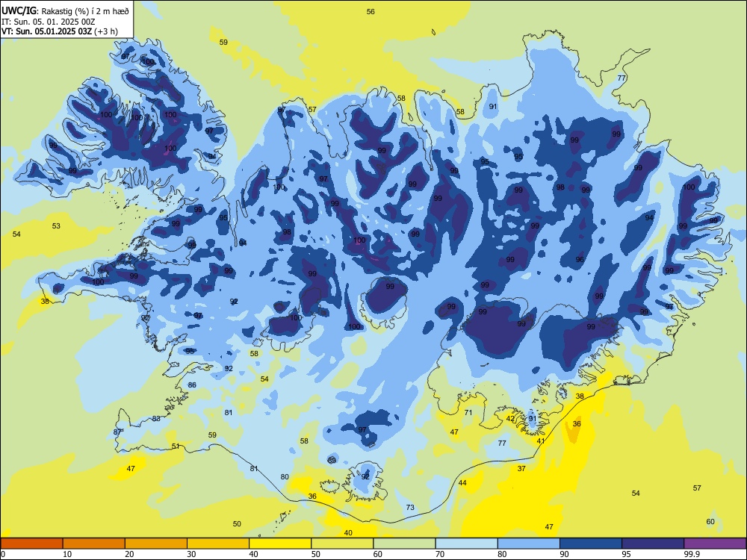This screenshot has width=747, height=560.
Task: Click the humidity value '87' at the southwest tip
Action: click(x=117, y=432)
